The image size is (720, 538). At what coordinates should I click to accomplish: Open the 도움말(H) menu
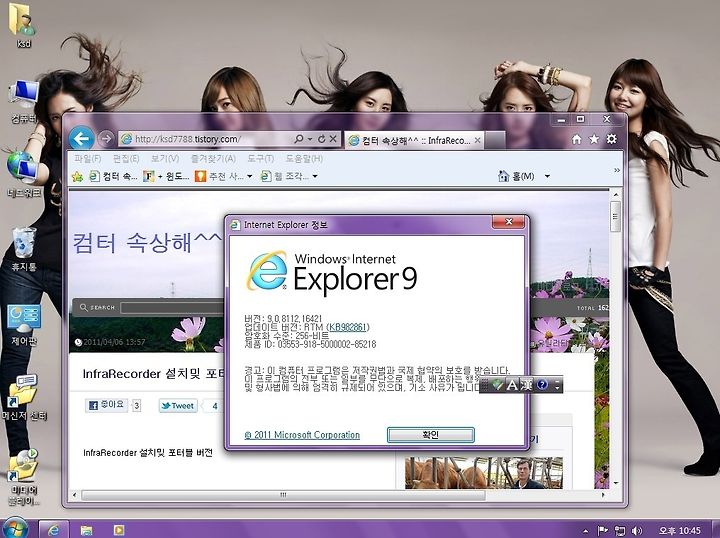tap(304, 159)
